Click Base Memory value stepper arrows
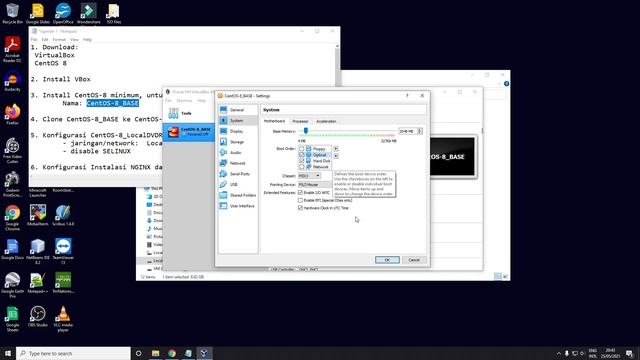This screenshot has width=640, height=360. pos(419,131)
